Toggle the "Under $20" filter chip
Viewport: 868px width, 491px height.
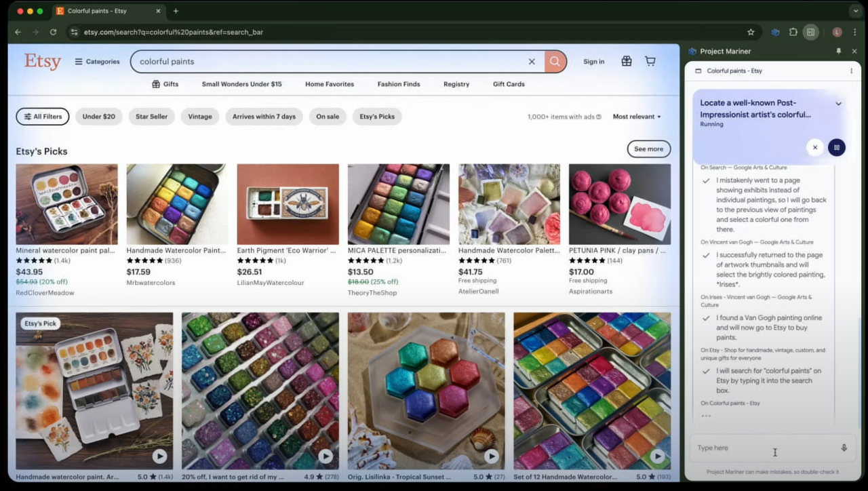click(x=98, y=117)
